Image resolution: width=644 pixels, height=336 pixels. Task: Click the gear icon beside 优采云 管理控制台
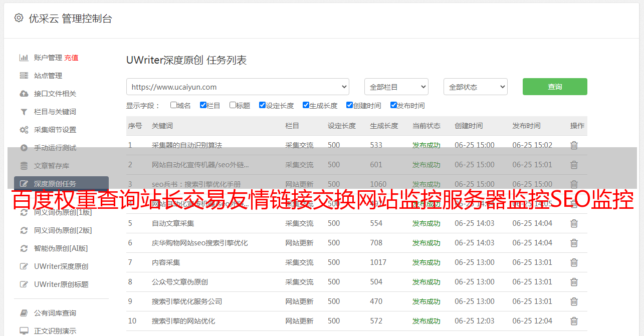pyautogui.click(x=19, y=18)
